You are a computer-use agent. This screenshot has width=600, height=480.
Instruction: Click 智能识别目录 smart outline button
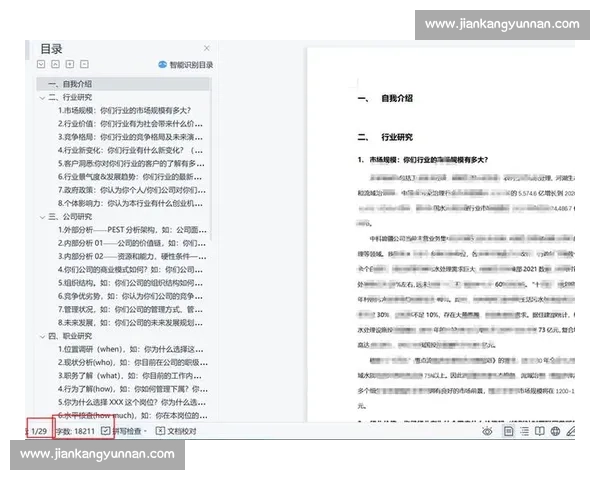tap(186, 65)
